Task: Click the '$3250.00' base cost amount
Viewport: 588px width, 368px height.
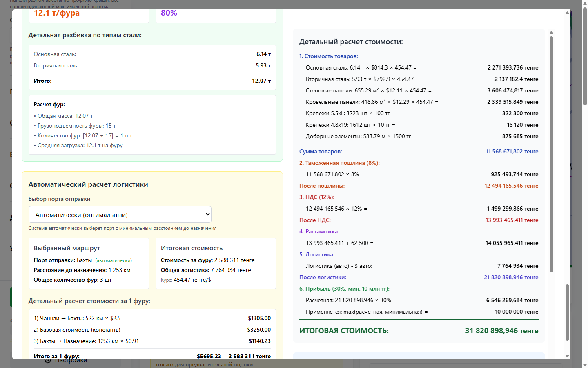Action: coord(259,330)
